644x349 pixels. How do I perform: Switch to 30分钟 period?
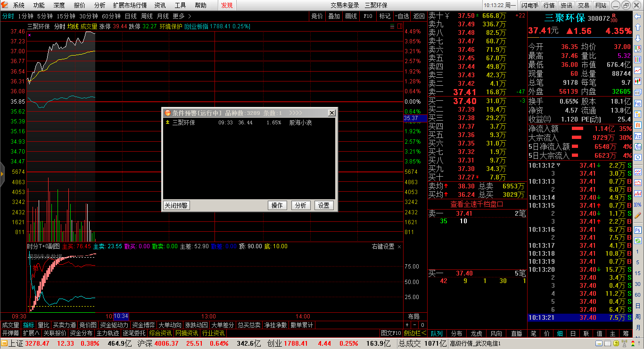click(89, 16)
